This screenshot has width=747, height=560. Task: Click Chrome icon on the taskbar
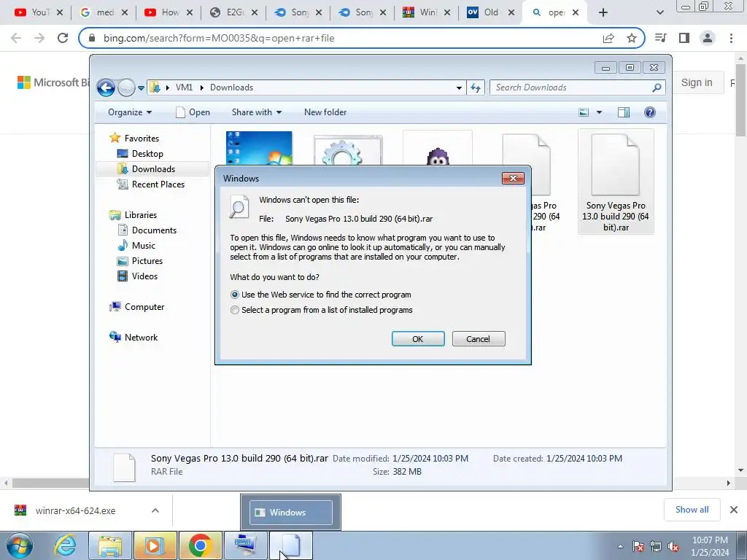pyautogui.click(x=200, y=545)
